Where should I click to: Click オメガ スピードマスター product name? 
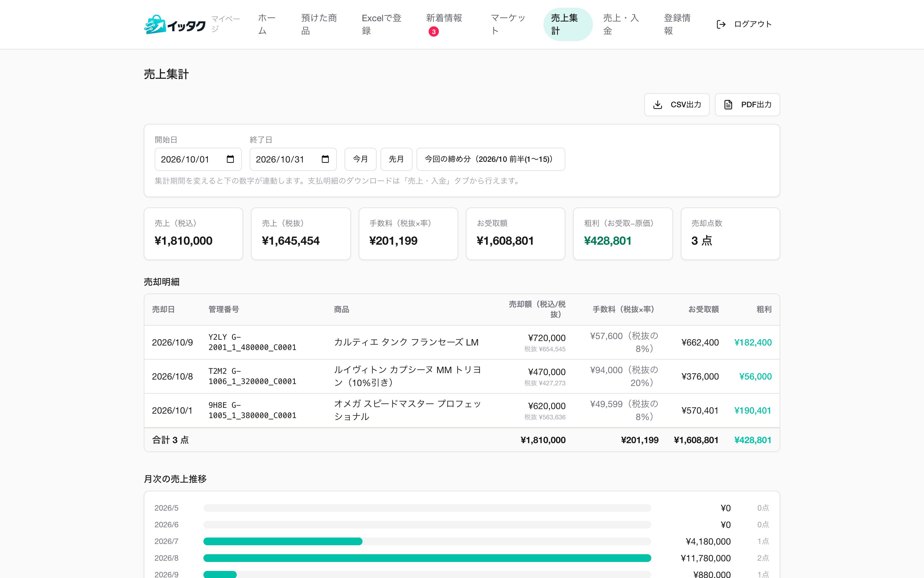click(x=407, y=410)
